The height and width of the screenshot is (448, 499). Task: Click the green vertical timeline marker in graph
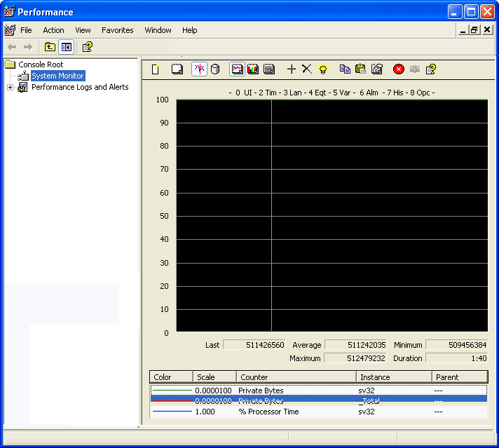click(271, 215)
